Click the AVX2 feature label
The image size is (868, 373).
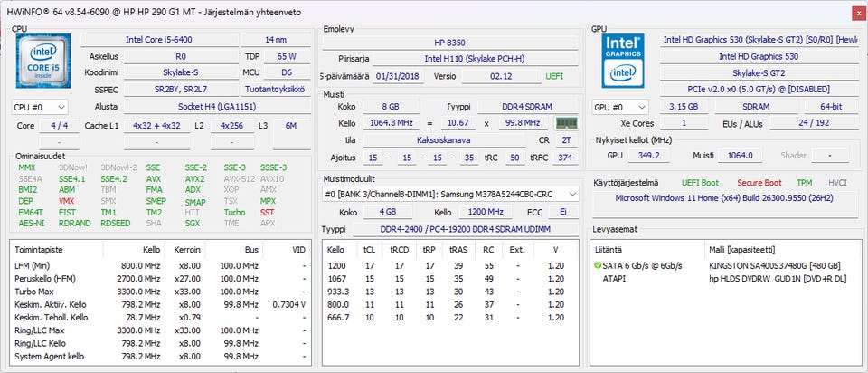click(194, 179)
